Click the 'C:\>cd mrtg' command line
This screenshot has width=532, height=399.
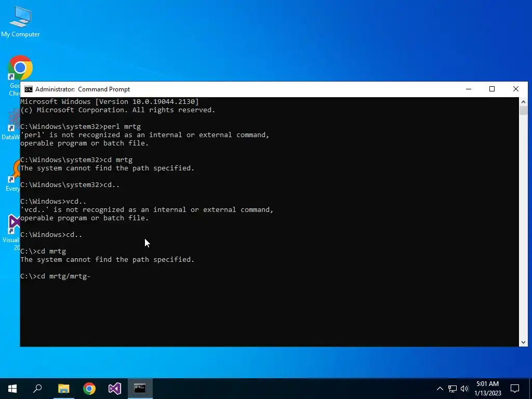pyautogui.click(x=43, y=251)
